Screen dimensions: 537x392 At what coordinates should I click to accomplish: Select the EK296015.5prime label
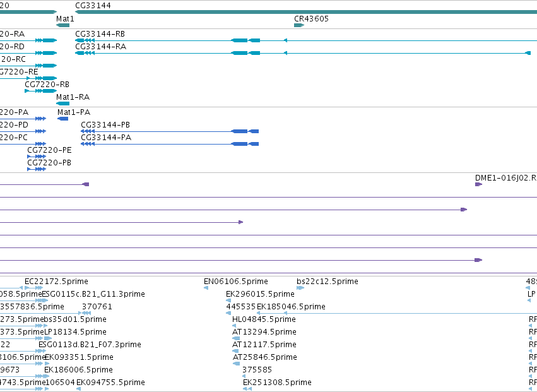pos(260,294)
